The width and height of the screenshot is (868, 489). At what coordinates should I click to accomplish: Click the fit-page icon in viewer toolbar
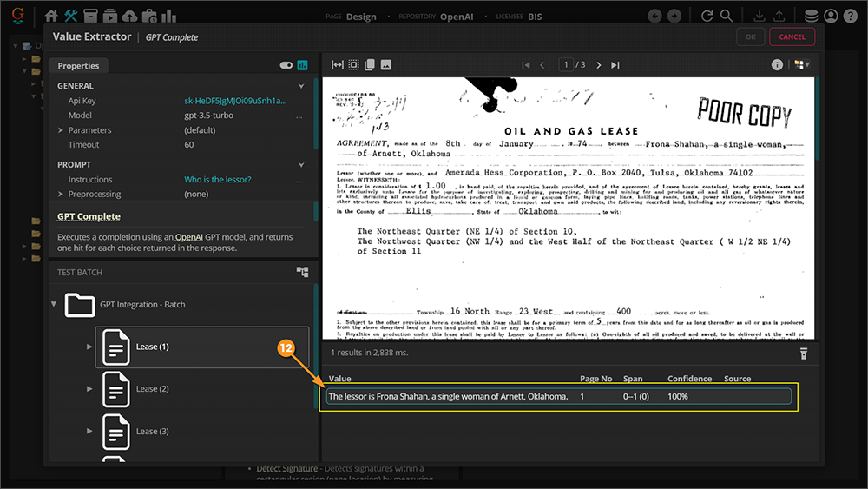pyautogui.click(x=353, y=65)
